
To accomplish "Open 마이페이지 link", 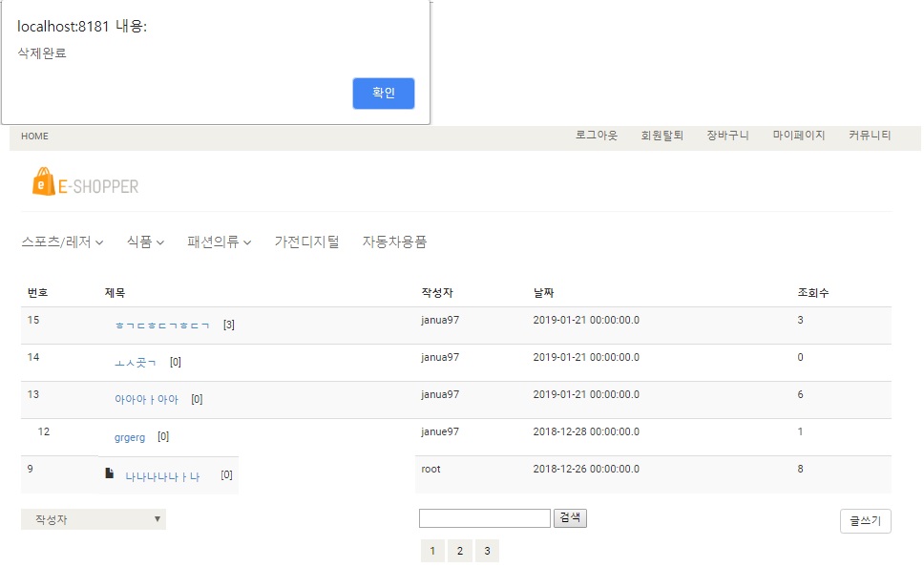I will [x=799, y=136].
